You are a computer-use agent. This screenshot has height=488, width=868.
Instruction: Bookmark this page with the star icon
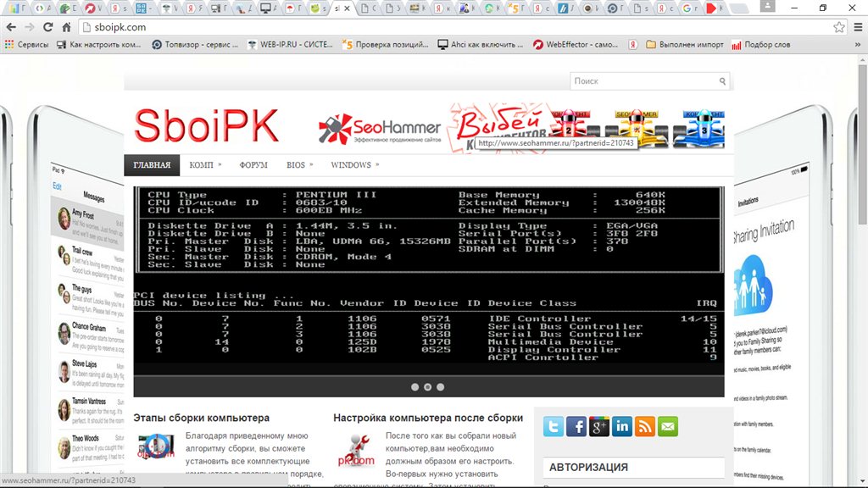838,27
